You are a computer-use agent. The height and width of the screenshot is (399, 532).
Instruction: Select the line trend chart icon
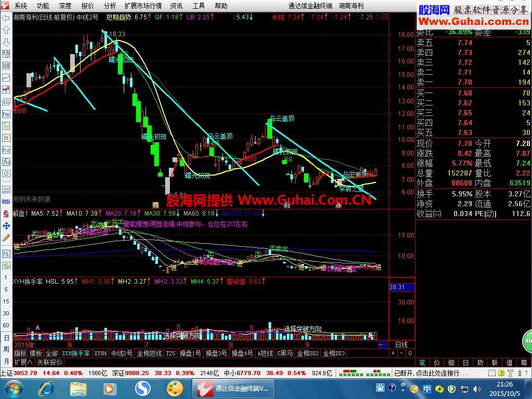[x=6, y=78]
